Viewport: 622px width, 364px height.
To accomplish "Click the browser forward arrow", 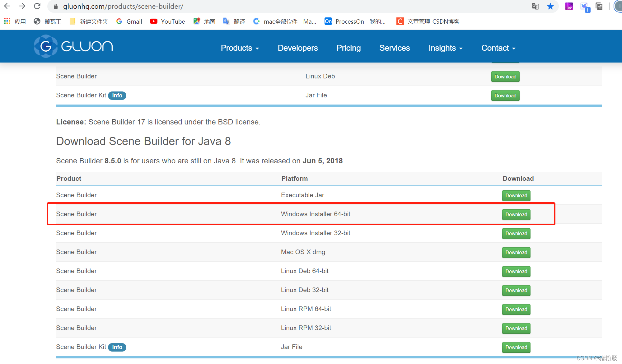I will [22, 6].
